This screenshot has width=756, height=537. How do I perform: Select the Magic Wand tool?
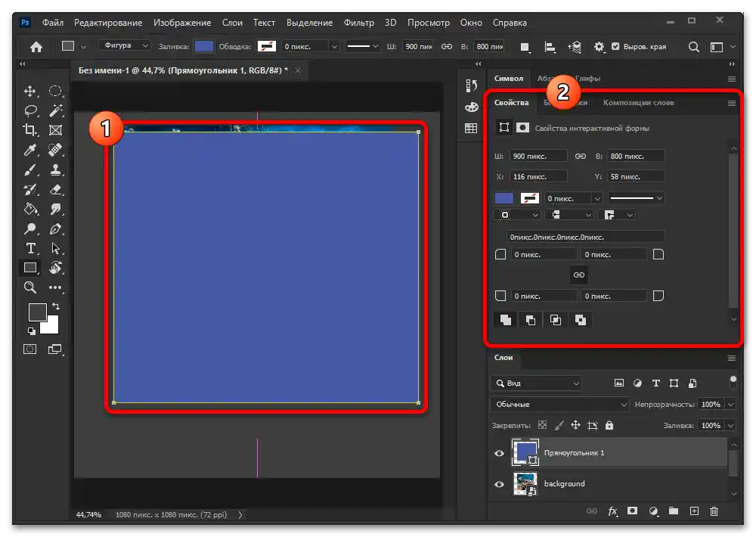tap(55, 111)
